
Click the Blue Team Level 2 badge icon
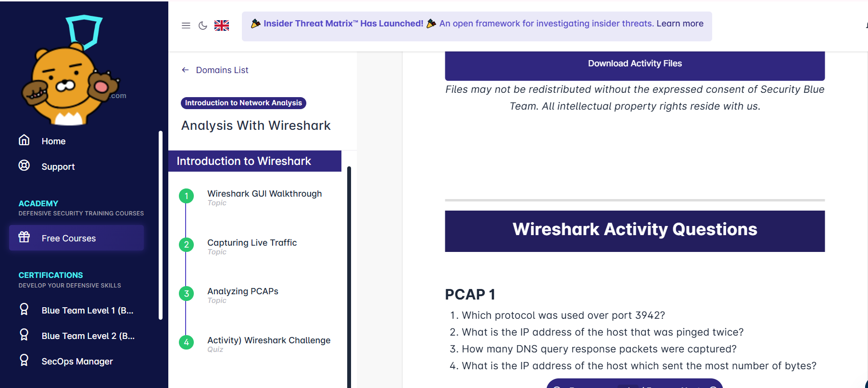pyautogui.click(x=24, y=335)
